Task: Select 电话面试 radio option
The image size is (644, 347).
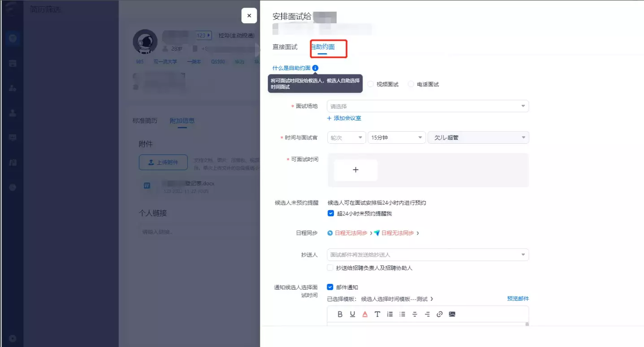Action: click(x=411, y=84)
